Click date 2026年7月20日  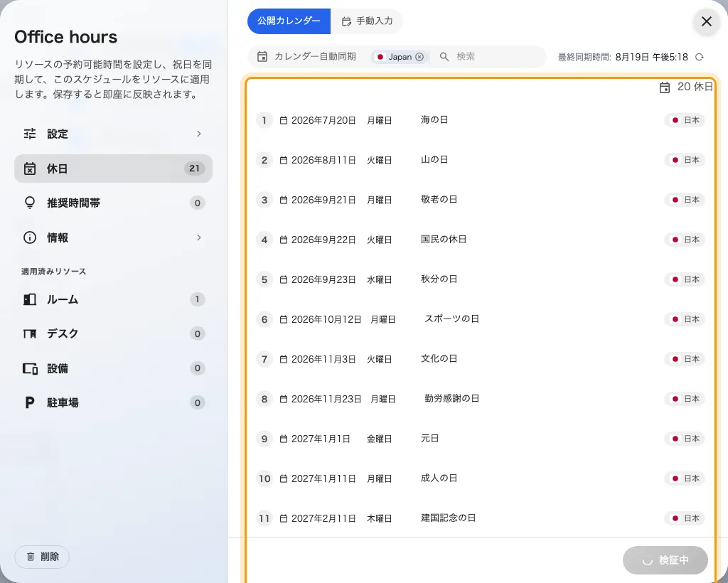323,120
